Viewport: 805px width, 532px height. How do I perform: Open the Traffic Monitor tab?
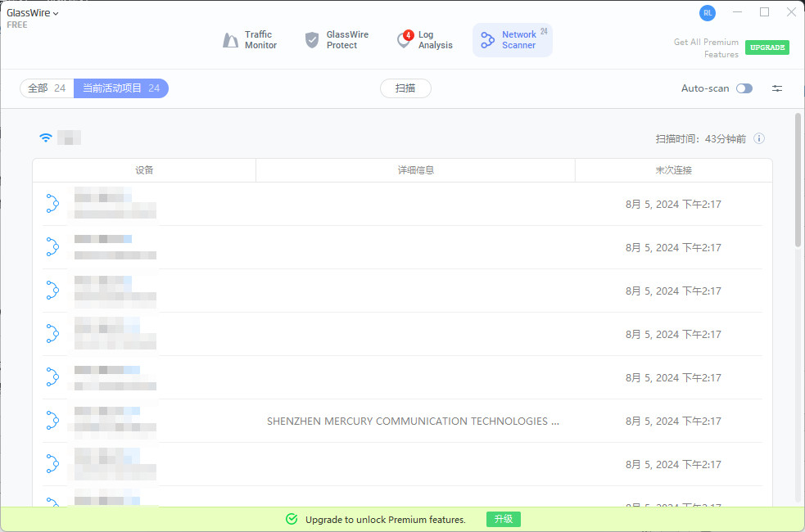pyautogui.click(x=251, y=40)
